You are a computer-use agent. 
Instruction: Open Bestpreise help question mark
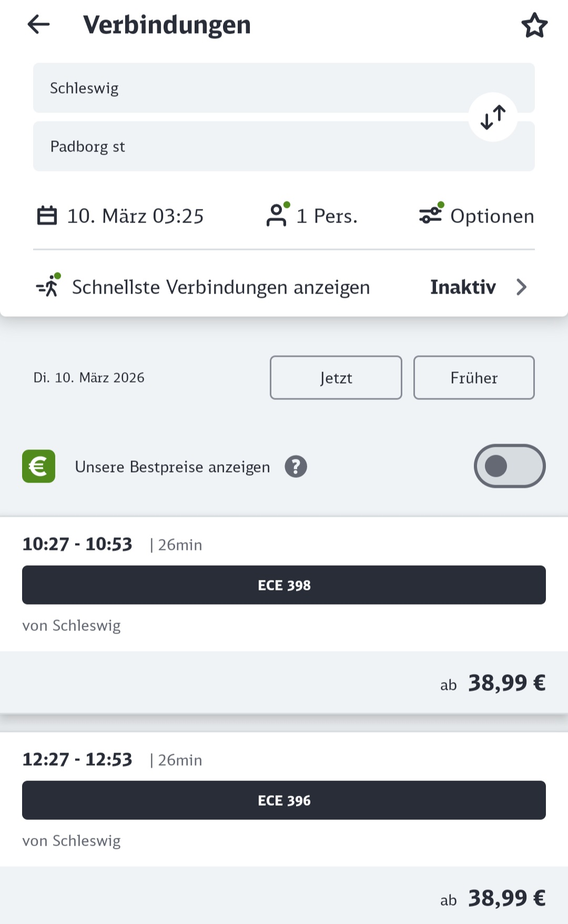point(296,466)
